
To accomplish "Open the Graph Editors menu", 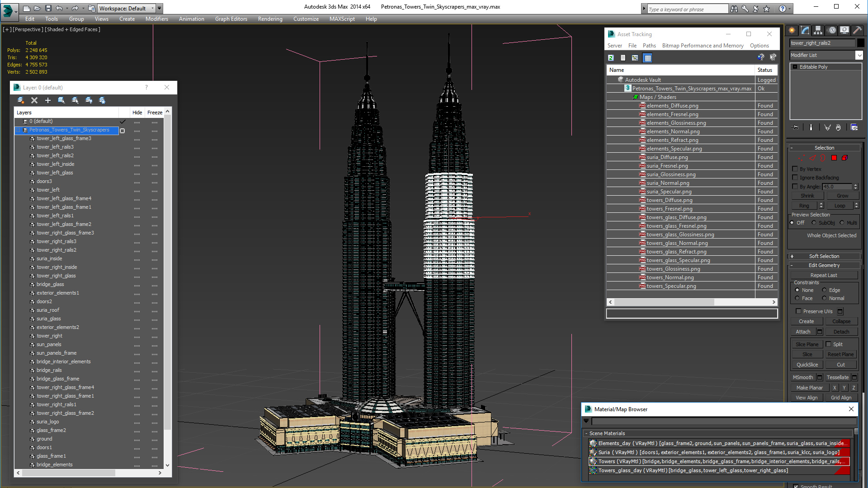I will tap(231, 19).
